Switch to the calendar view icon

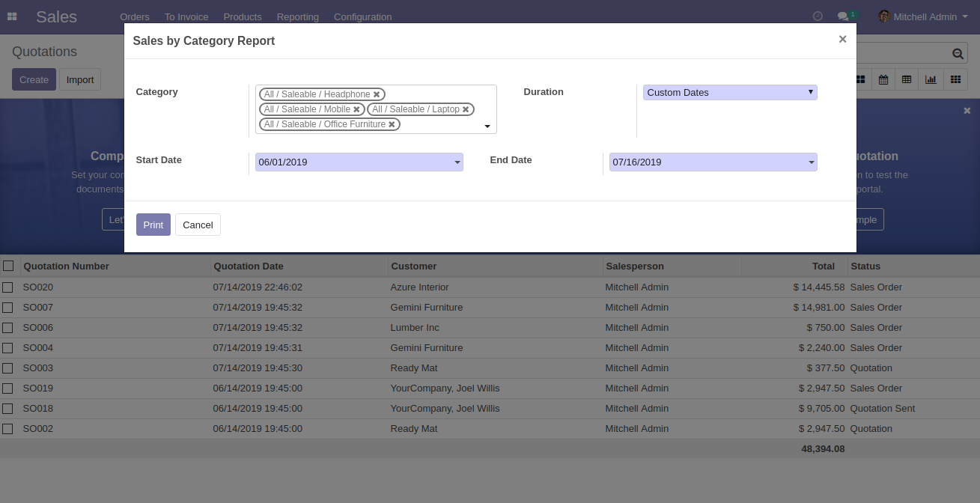(883, 79)
